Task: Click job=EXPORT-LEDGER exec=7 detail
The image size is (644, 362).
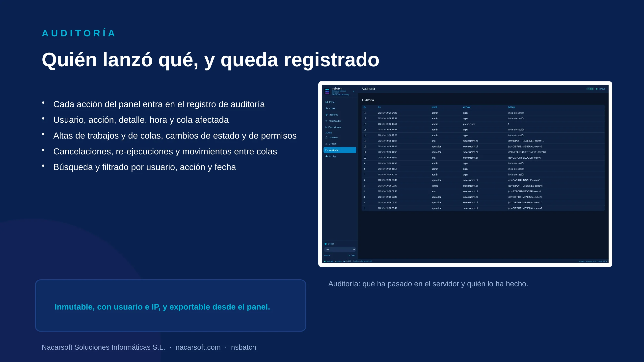Action: coord(525,158)
